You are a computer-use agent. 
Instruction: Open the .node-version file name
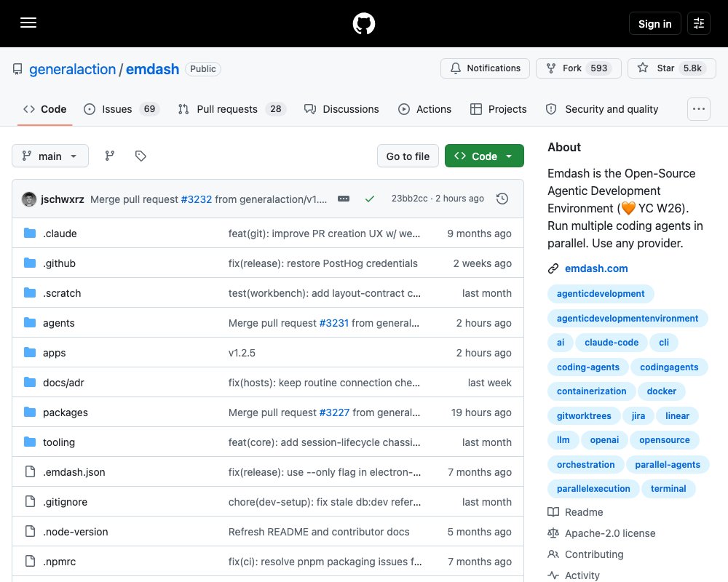pos(75,531)
